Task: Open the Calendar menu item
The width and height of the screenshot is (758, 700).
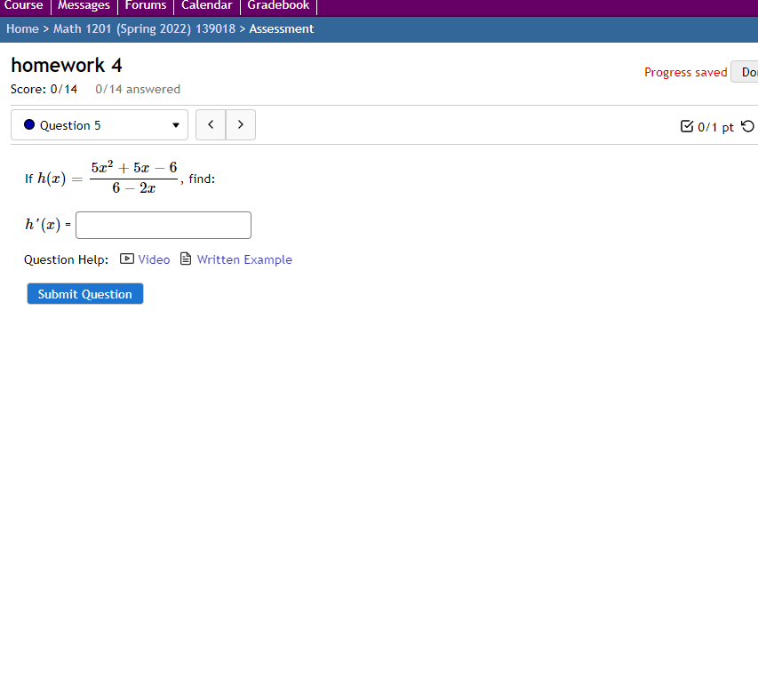Action: pos(206,5)
